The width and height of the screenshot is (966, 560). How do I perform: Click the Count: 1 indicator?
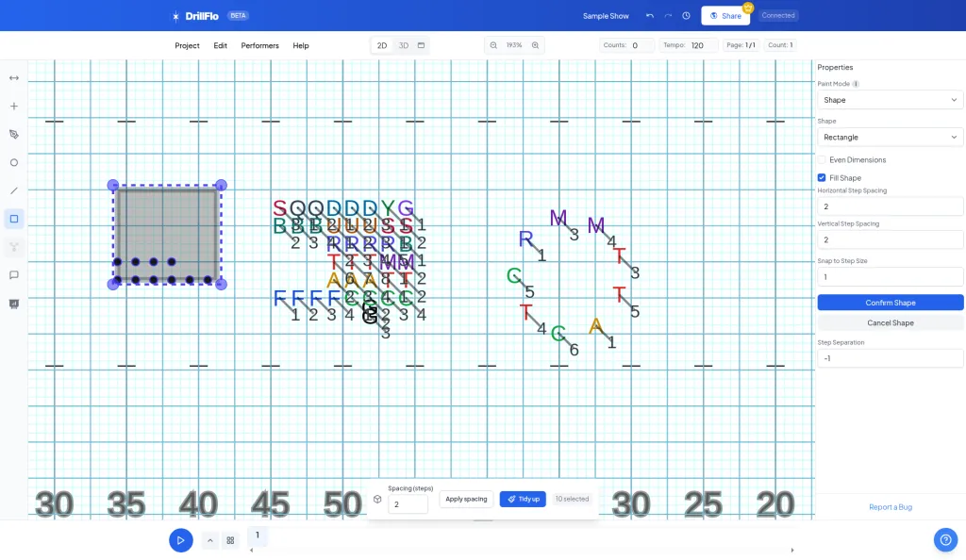[780, 45]
